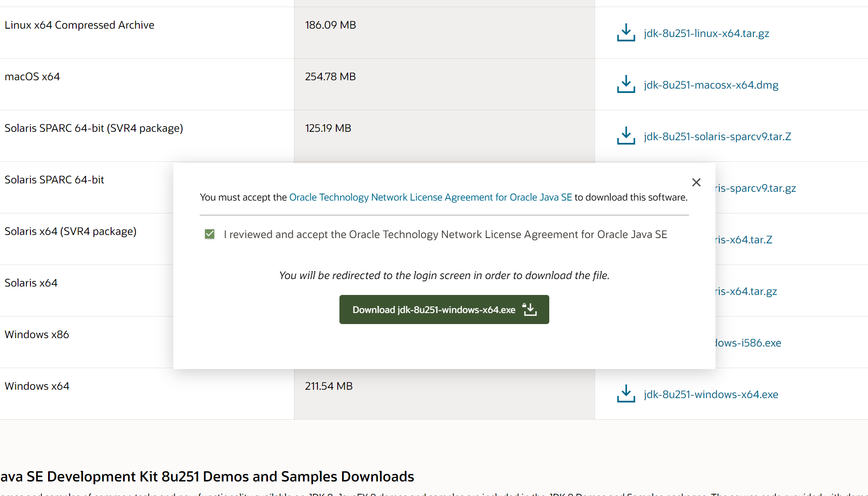Screen dimensions: 868x496
Task: Open jdk-8u251-linux-x64.tar.gz download link
Action: point(706,34)
